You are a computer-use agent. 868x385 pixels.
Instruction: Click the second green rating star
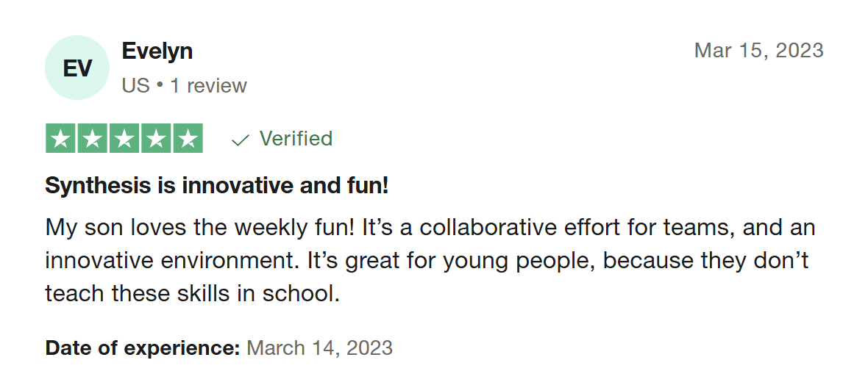point(93,138)
